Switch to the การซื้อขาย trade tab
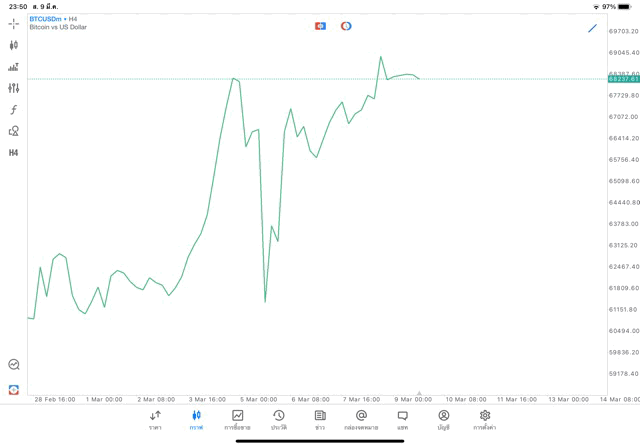The width and height of the screenshot is (640, 447). [x=237, y=420]
